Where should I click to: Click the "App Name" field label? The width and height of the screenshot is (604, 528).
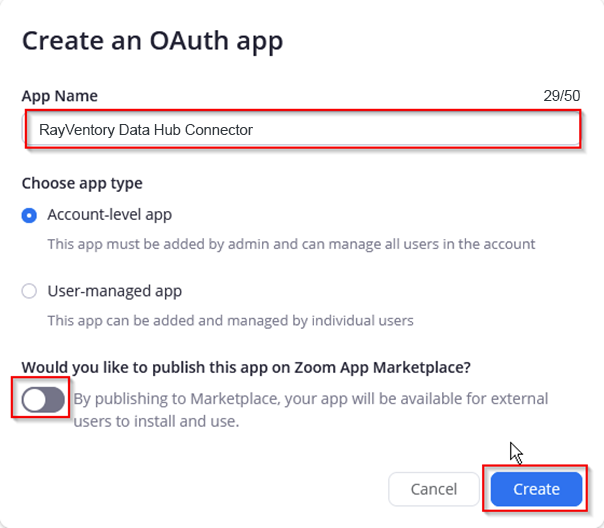pyautogui.click(x=60, y=96)
